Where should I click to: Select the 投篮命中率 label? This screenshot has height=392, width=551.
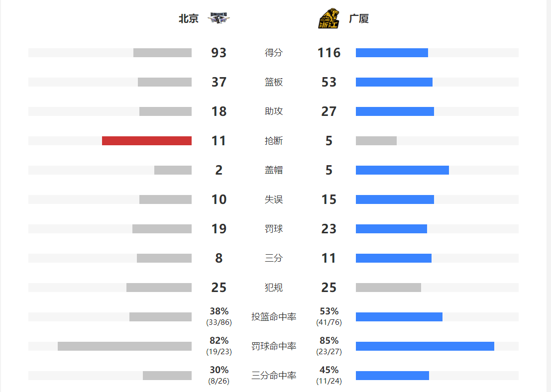274,317
